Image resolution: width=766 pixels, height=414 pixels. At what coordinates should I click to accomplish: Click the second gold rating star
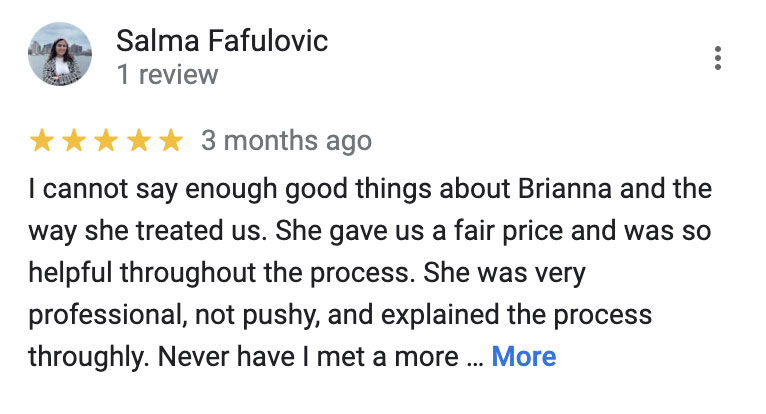pos(74,140)
